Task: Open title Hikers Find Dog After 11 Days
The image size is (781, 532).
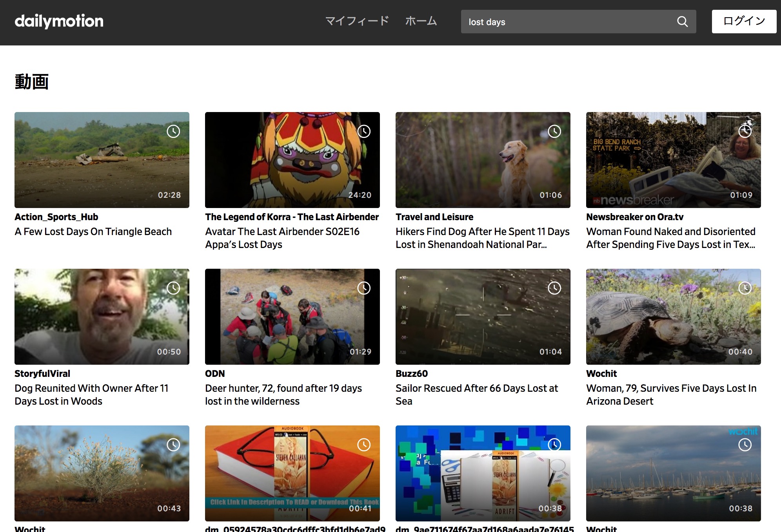Action: [x=483, y=238]
